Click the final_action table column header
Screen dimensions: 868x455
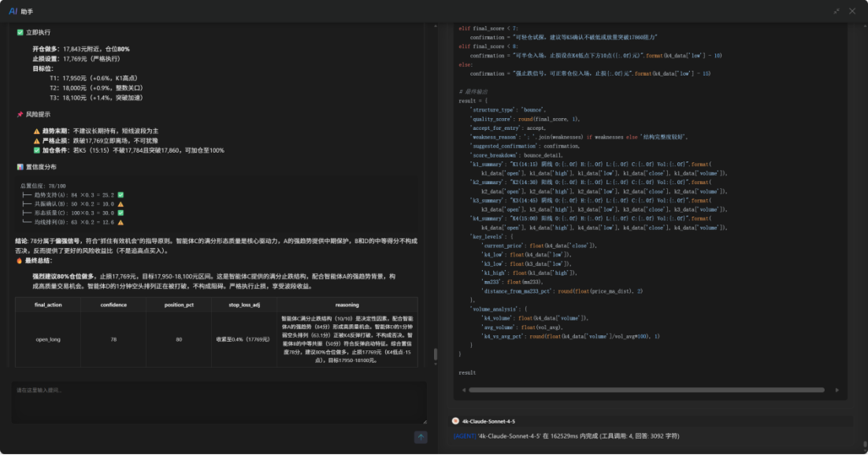pos(47,305)
